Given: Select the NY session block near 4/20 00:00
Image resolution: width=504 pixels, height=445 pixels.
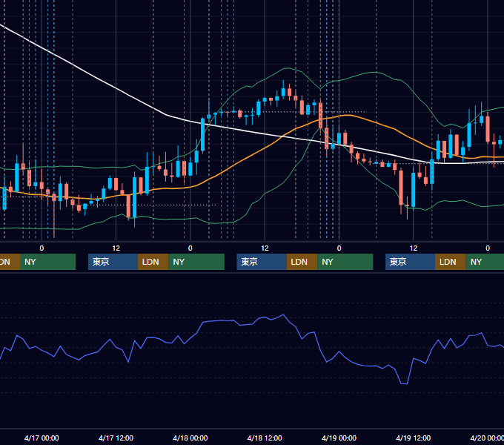Looking at the screenshot, I should (485, 262).
